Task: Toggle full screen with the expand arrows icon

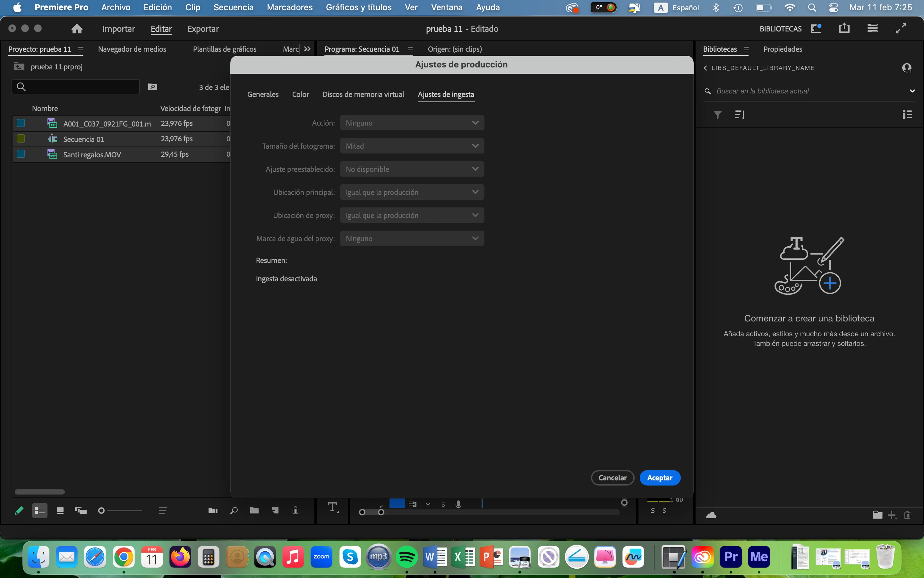Action: (901, 28)
